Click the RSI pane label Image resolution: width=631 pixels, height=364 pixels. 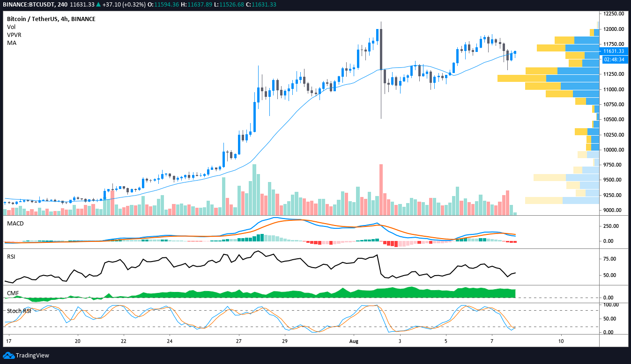[x=11, y=256]
